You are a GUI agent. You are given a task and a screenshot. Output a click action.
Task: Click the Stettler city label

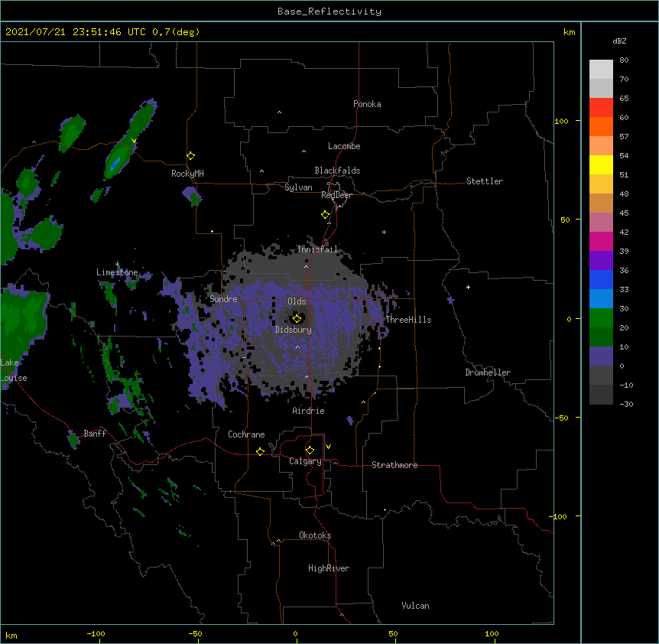485,181
